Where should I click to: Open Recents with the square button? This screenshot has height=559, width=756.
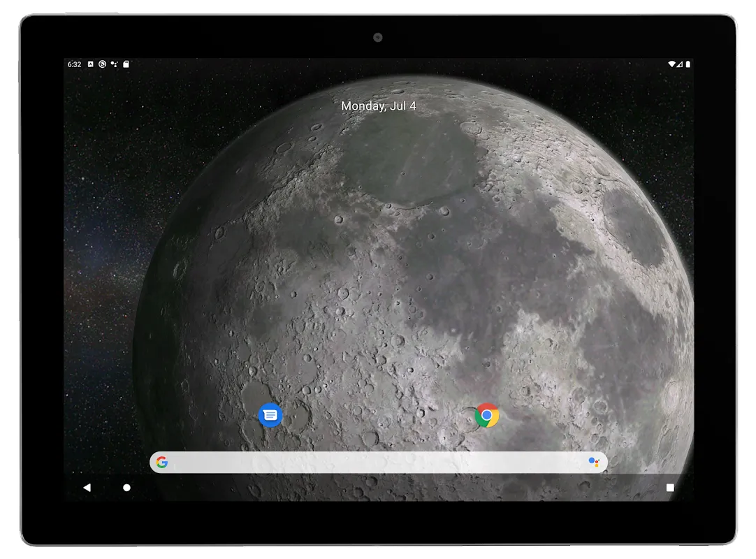coord(670,488)
